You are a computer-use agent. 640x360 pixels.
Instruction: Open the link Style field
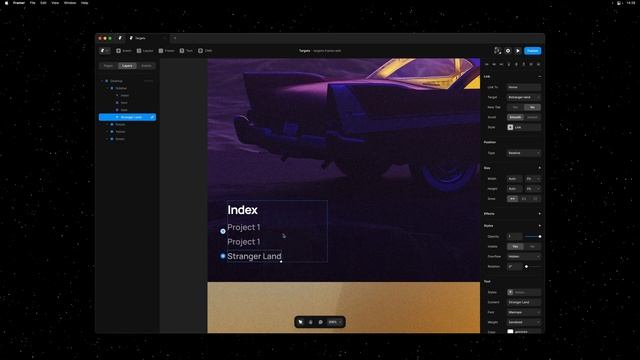click(x=524, y=127)
